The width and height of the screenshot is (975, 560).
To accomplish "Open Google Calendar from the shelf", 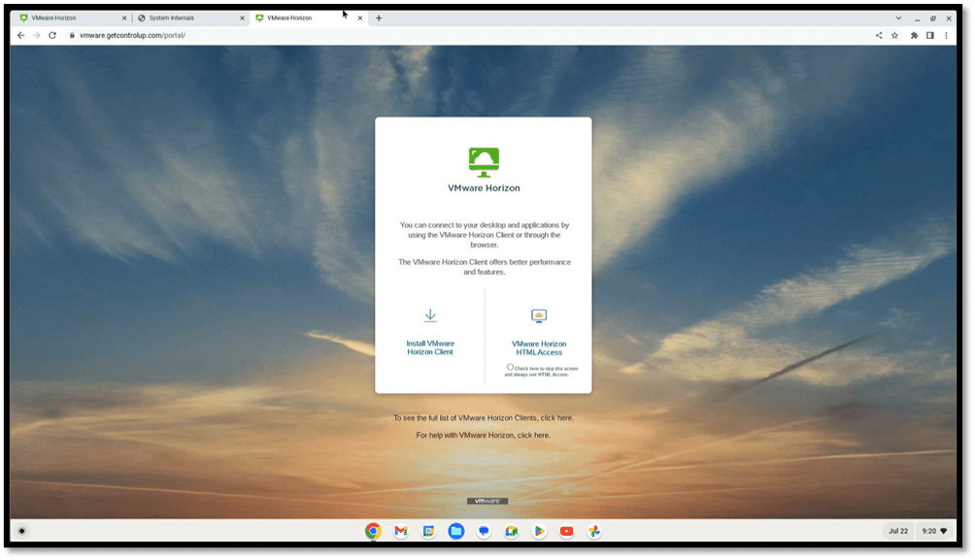I will pyautogui.click(x=428, y=532).
